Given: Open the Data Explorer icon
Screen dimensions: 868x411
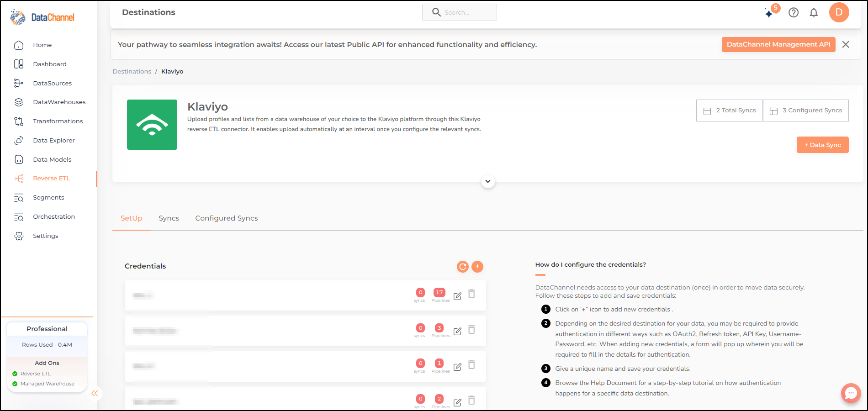Looking at the screenshot, I should (x=19, y=141).
